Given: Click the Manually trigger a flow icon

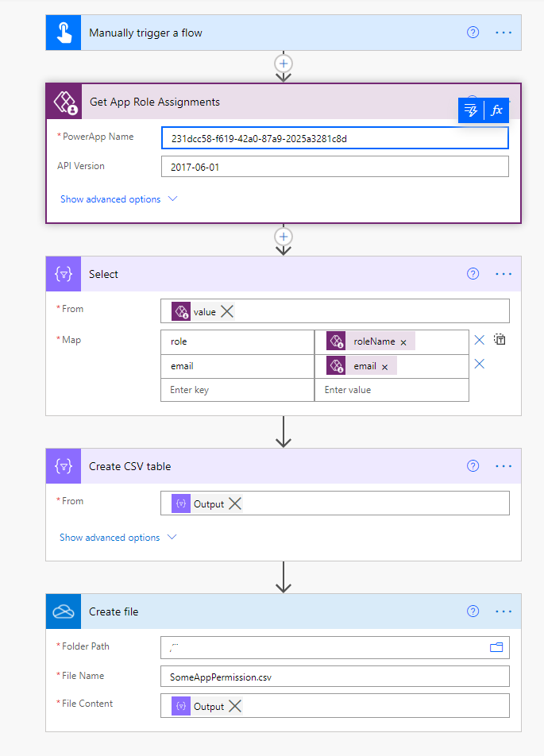Looking at the screenshot, I should pyautogui.click(x=64, y=33).
